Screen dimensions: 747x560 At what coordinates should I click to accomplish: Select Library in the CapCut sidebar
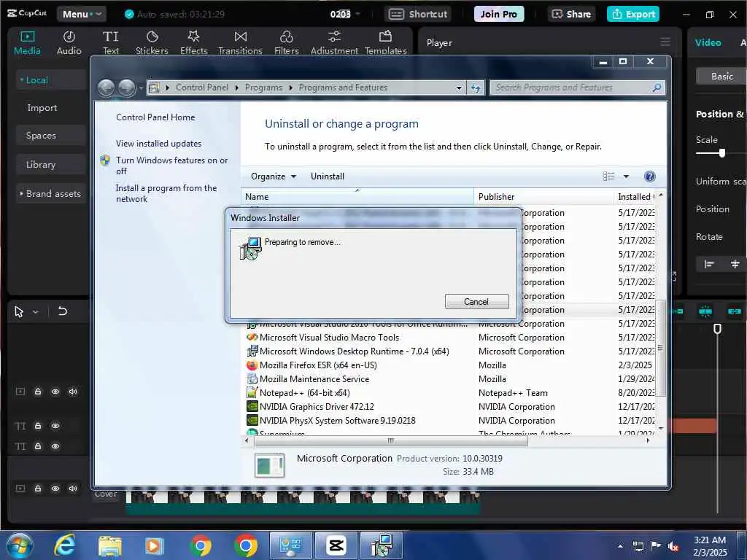[50, 164]
